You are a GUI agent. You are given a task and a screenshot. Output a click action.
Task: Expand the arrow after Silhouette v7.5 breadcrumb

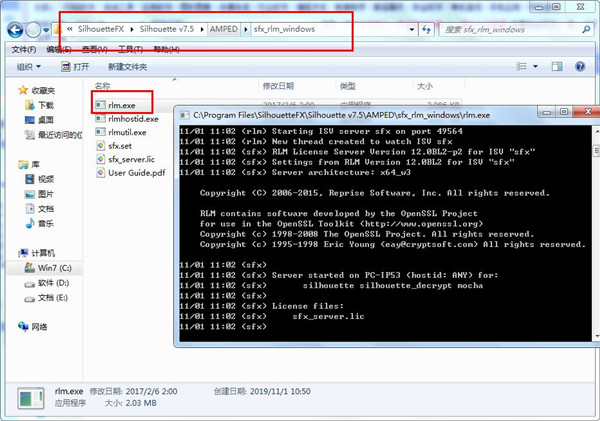[x=202, y=29]
